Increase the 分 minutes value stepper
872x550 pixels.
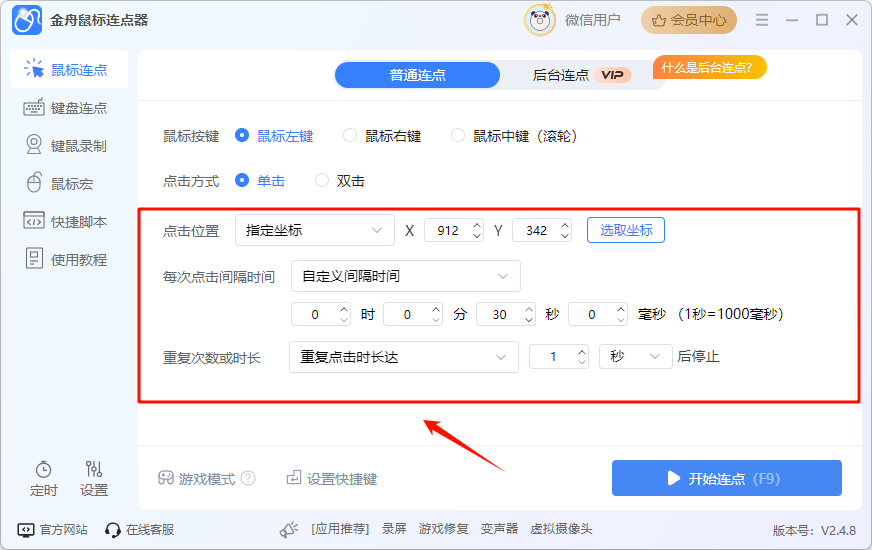click(x=437, y=309)
